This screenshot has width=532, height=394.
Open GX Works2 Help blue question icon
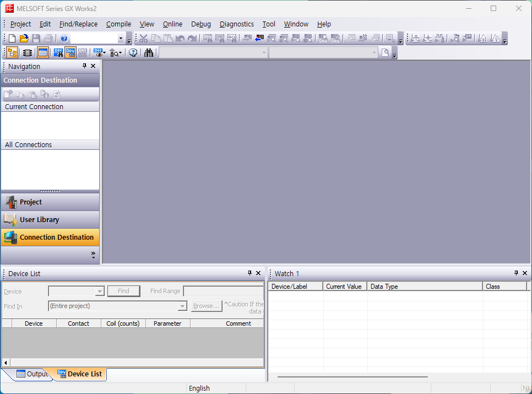coord(64,39)
